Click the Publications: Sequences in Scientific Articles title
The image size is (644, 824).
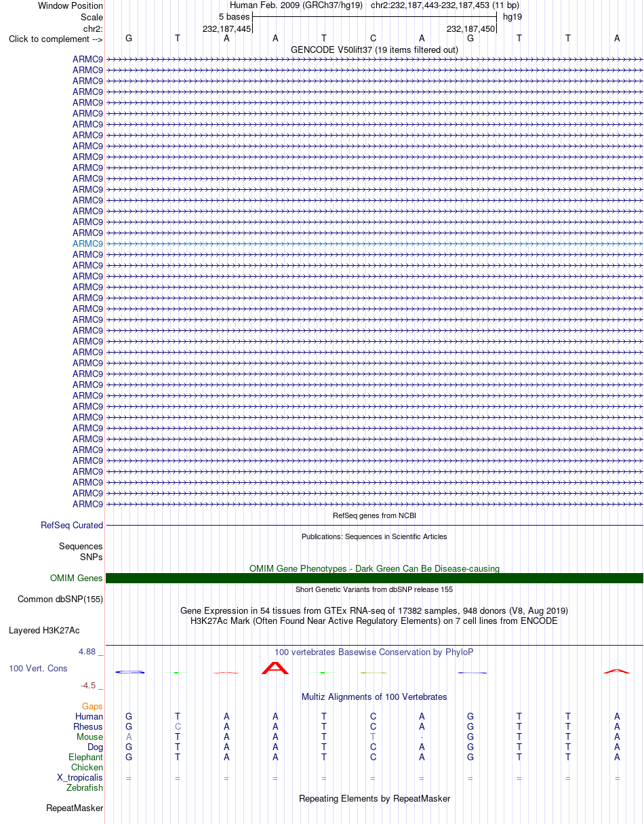[374, 536]
